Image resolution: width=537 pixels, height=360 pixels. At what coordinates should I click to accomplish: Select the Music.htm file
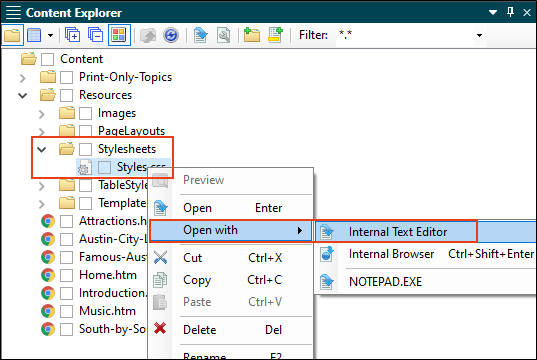(x=107, y=311)
